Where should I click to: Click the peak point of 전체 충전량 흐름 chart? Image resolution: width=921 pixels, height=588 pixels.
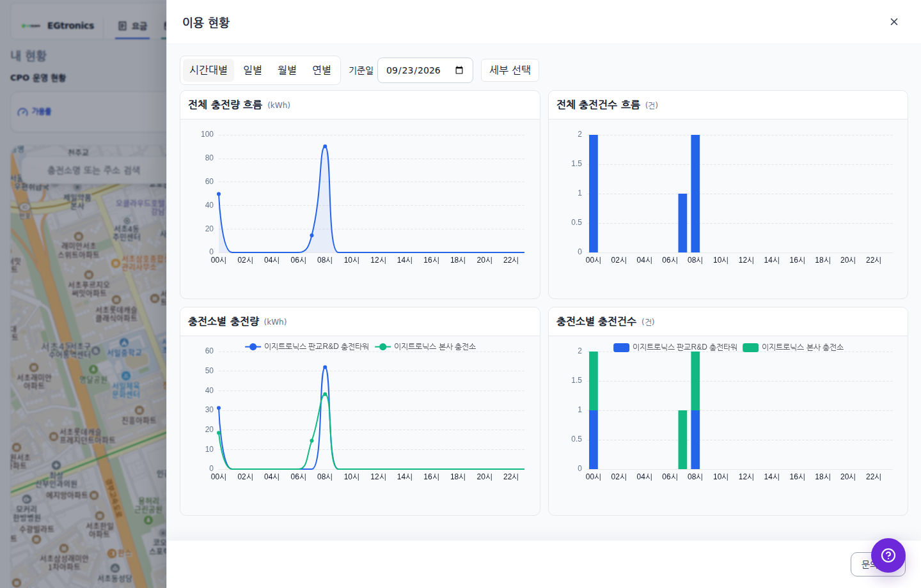click(325, 146)
